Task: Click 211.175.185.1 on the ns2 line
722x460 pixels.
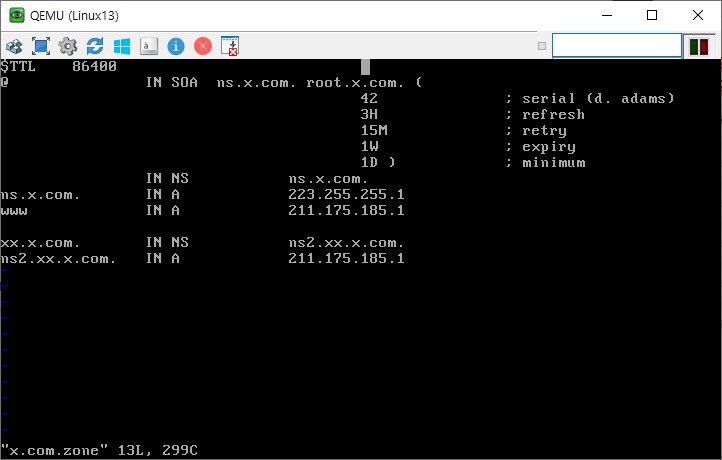Action: point(346,258)
